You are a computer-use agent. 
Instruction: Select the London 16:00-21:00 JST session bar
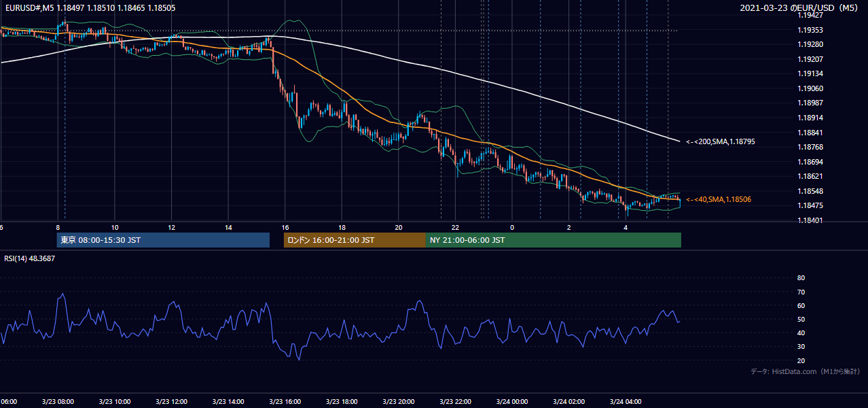point(355,240)
